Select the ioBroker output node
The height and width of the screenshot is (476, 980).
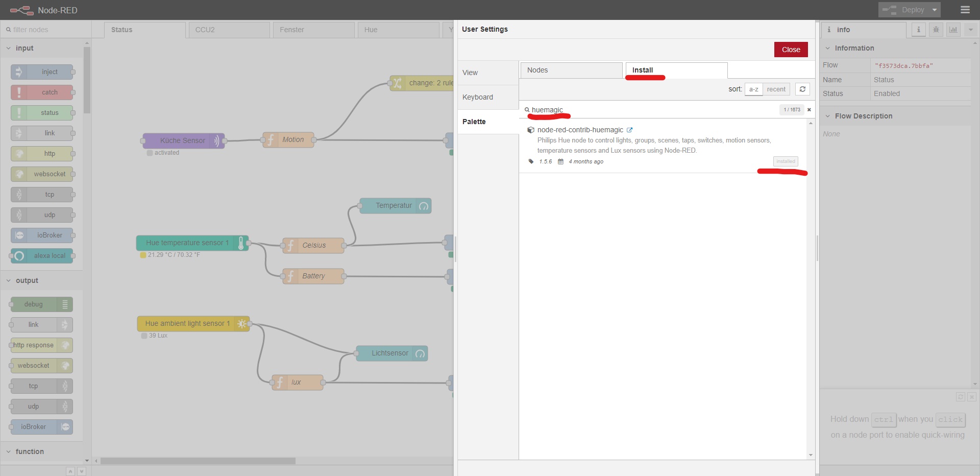coord(42,427)
